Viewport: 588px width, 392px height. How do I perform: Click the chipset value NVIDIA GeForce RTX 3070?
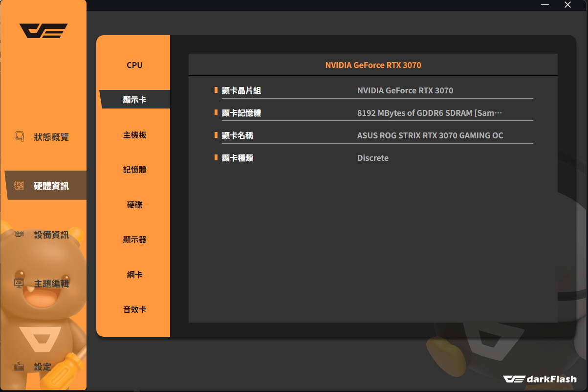[405, 90]
